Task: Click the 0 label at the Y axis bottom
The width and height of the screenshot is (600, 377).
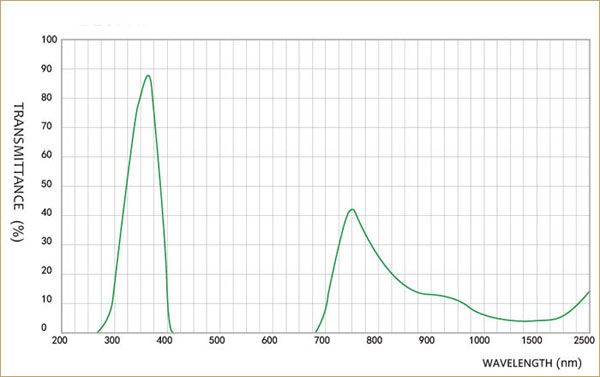Action: pos(44,328)
